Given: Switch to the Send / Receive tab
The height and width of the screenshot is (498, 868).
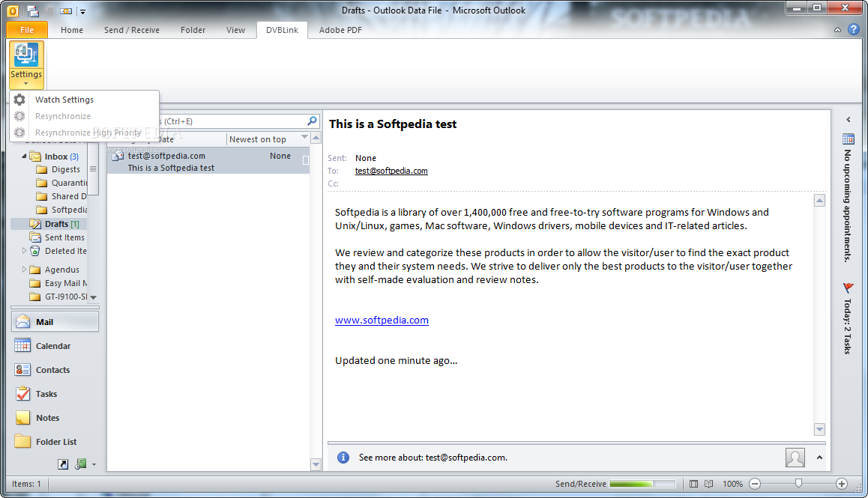Looking at the screenshot, I should (x=132, y=30).
